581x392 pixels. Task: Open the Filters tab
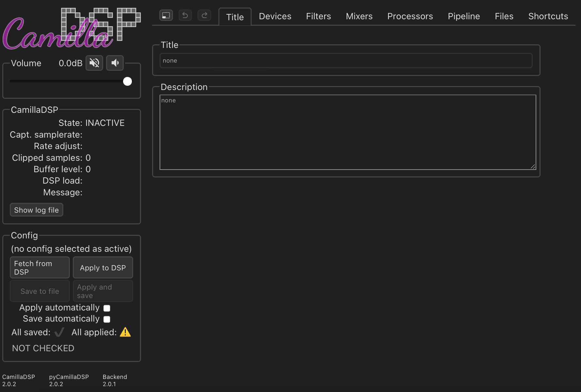coord(319,16)
